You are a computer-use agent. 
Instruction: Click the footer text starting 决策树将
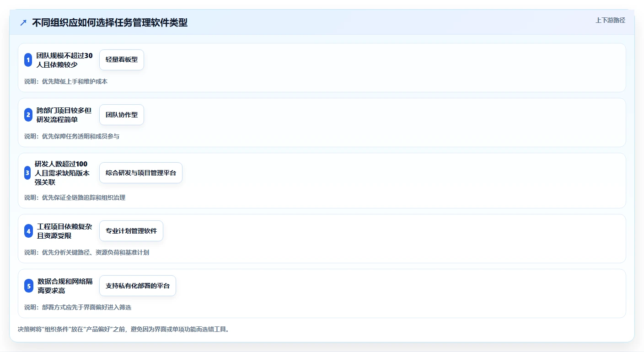123,329
